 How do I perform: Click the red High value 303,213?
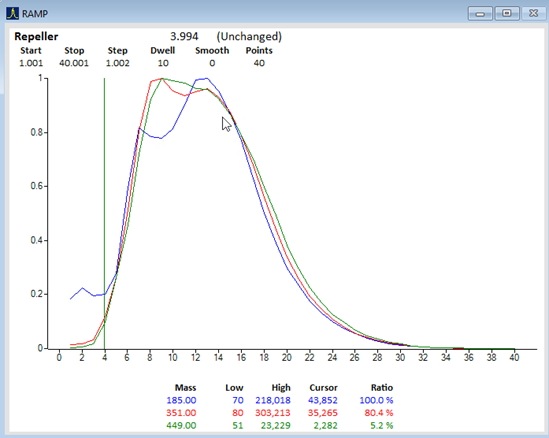(x=273, y=413)
